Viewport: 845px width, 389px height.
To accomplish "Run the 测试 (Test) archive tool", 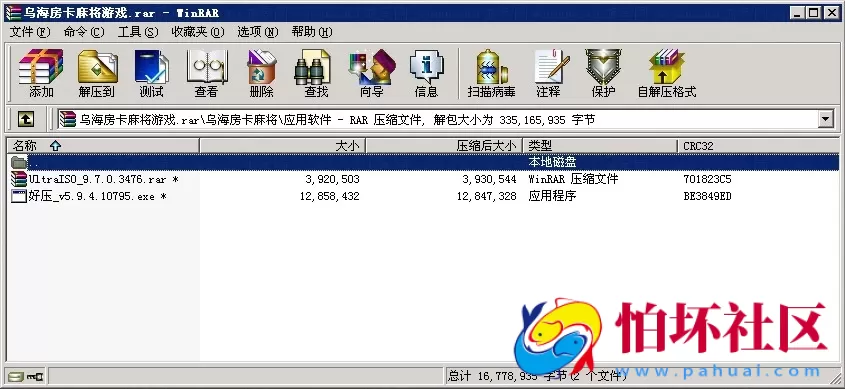I will [151, 73].
